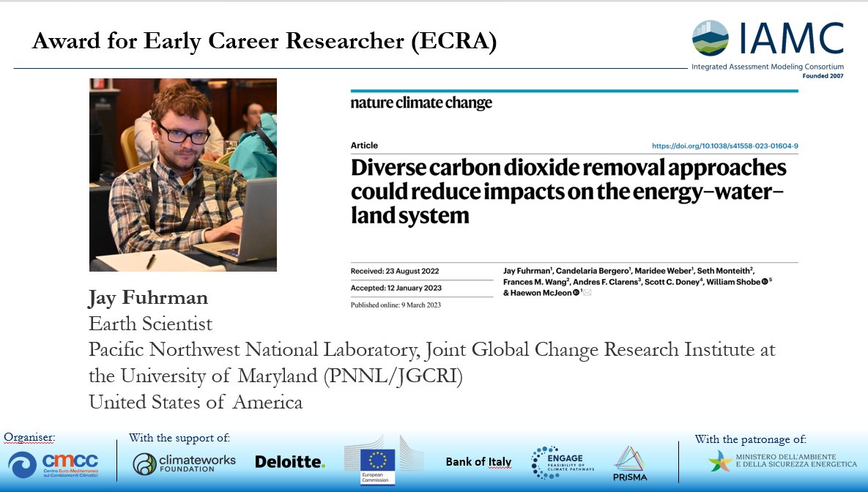
Task: Open the DOI link for the article
Action: tap(727, 146)
